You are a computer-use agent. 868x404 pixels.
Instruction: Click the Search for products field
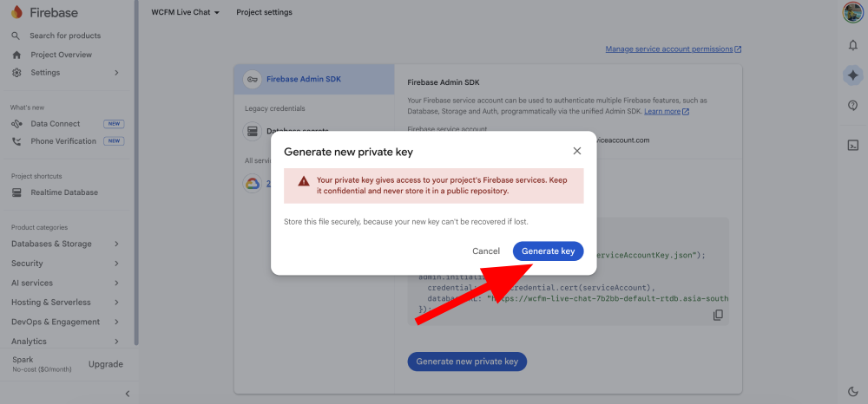(x=65, y=36)
